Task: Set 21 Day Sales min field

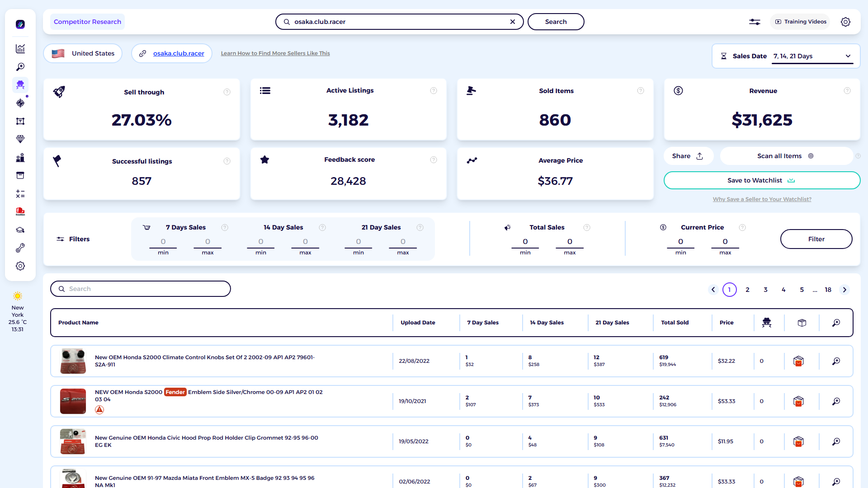Action: tap(359, 242)
